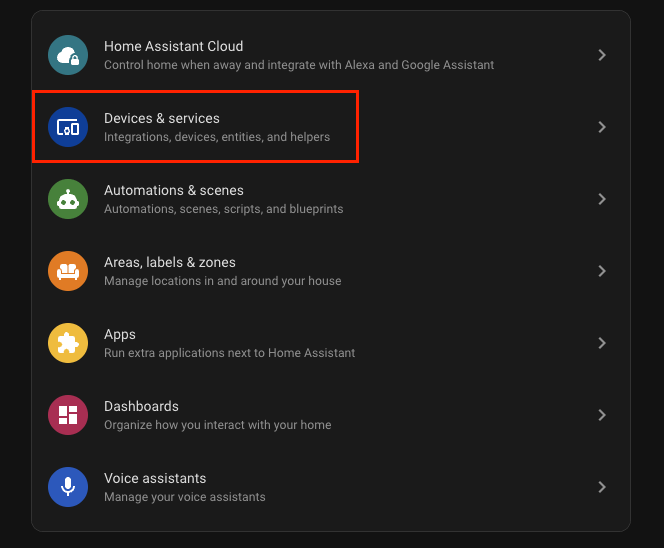
Task: Click the chevron for Voice assistants
Action: click(x=602, y=487)
